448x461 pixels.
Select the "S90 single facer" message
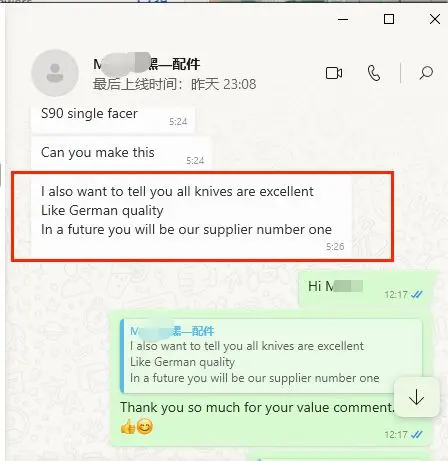[x=113, y=119]
